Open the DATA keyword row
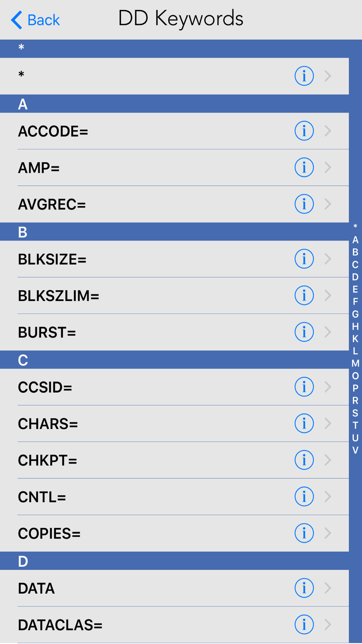This screenshot has height=644, width=362. [174, 588]
